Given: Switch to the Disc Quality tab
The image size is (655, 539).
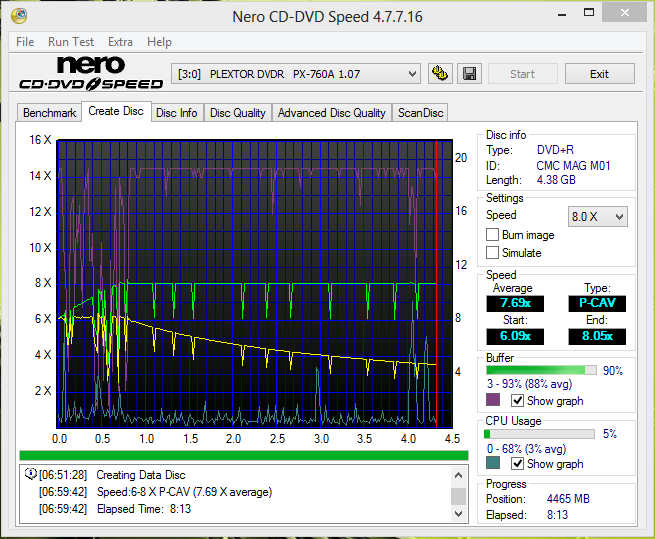Looking at the screenshot, I should (238, 113).
